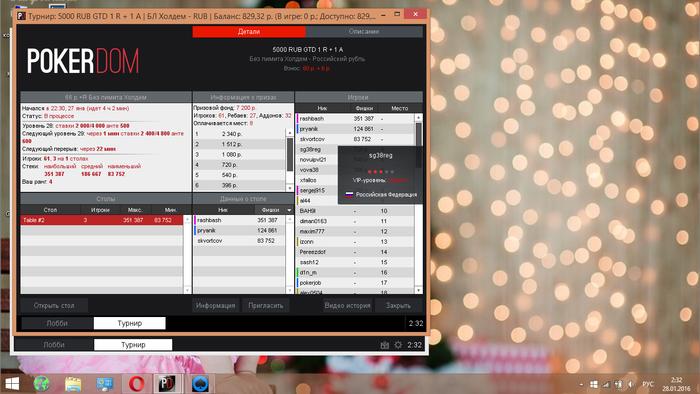Click the players list scroll-up arrow
Screen dimensions: 700x394
point(418,118)
